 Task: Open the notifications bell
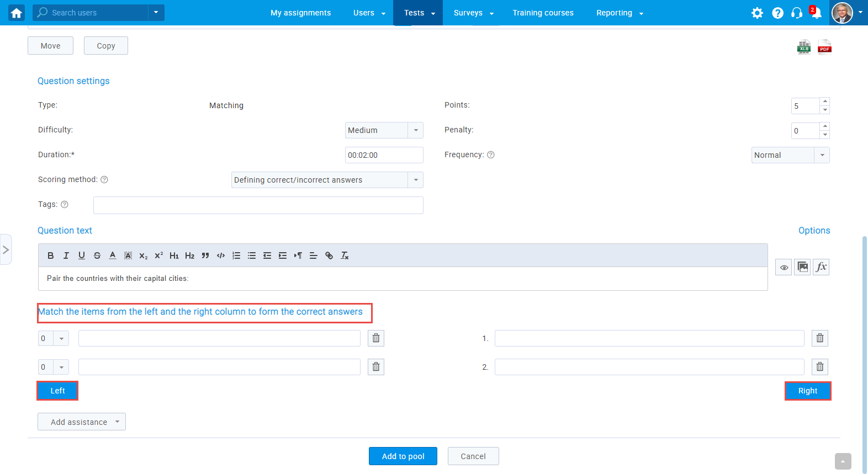(x=816, y=13)
